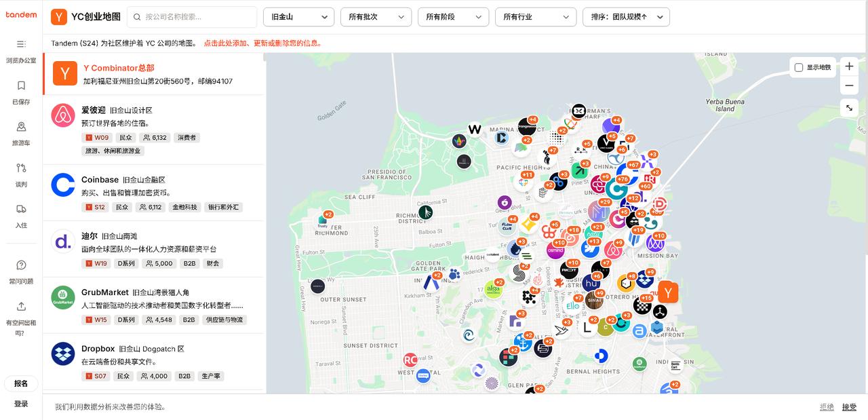
Task: Click the blue paw-print map marker
Action: tap(454, 274)
